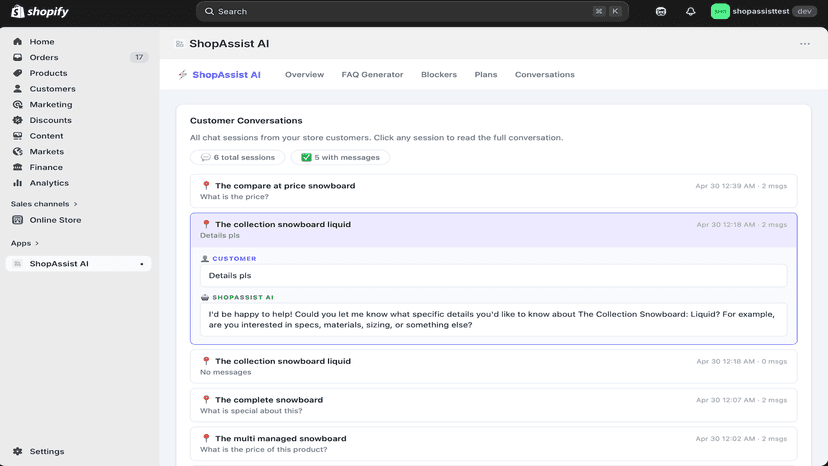This screenshot has height=466, width=828.
Task: Expand the Sales channels section
Action: point(44,204)
